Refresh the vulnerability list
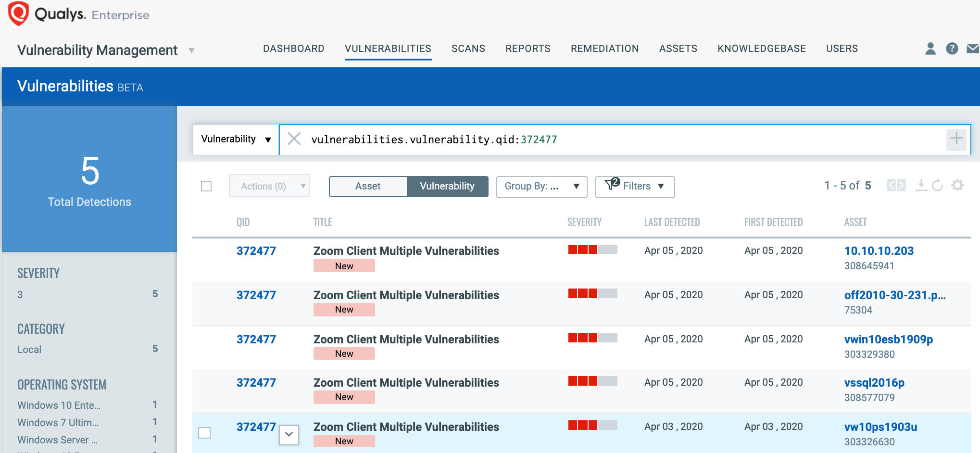The height and width of the screenshot is (453, 980). [937, 186]
